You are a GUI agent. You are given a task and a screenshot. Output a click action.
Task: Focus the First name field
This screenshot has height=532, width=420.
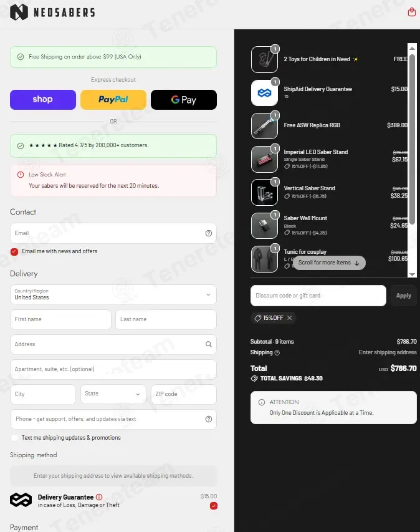pyautogui.click(x=60, y=319)
